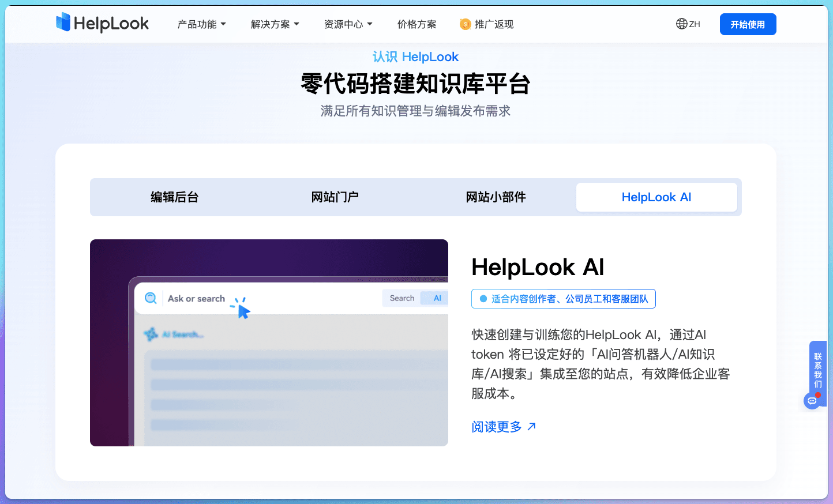Switch language with the globe ZH icon
This screenshot has width=833, height=504.
pyautogui.click(x=688, y=24)
